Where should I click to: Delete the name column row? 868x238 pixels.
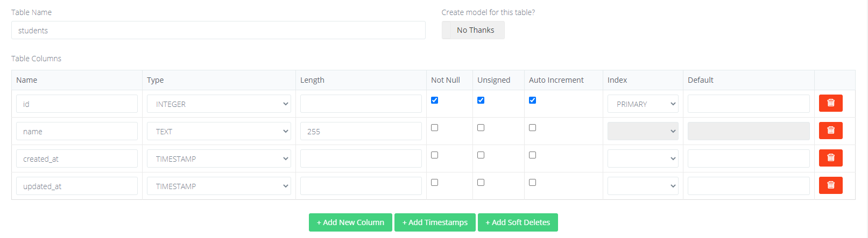pyautogui.click(x=830, y=131)
